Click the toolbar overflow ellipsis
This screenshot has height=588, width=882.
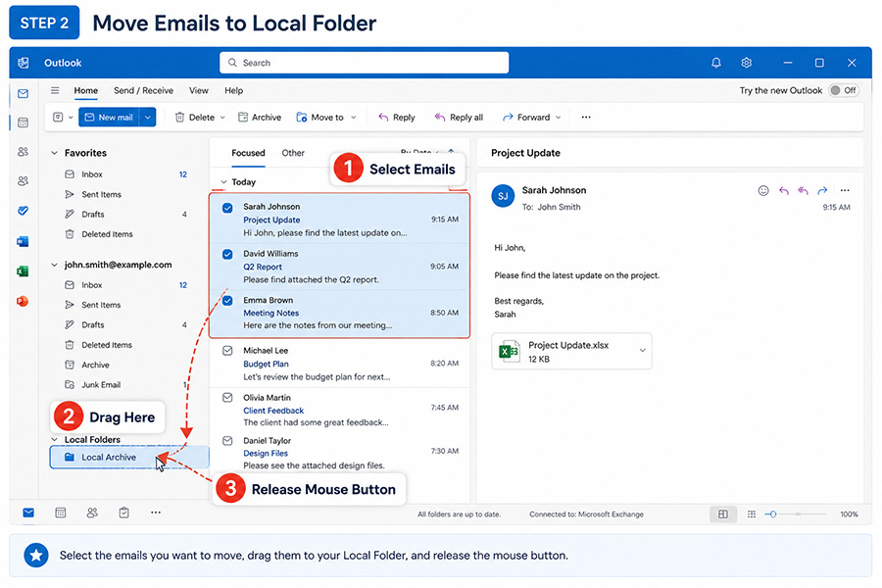tap(586, 117)
